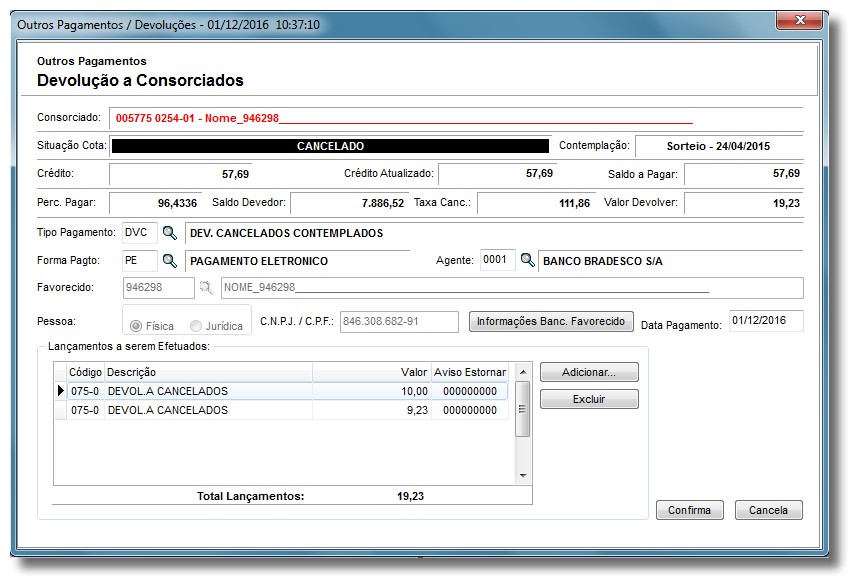Confirm the payment with Confirma
The width and height of the screenshot is (849, 576).
(x=689, y=510)
